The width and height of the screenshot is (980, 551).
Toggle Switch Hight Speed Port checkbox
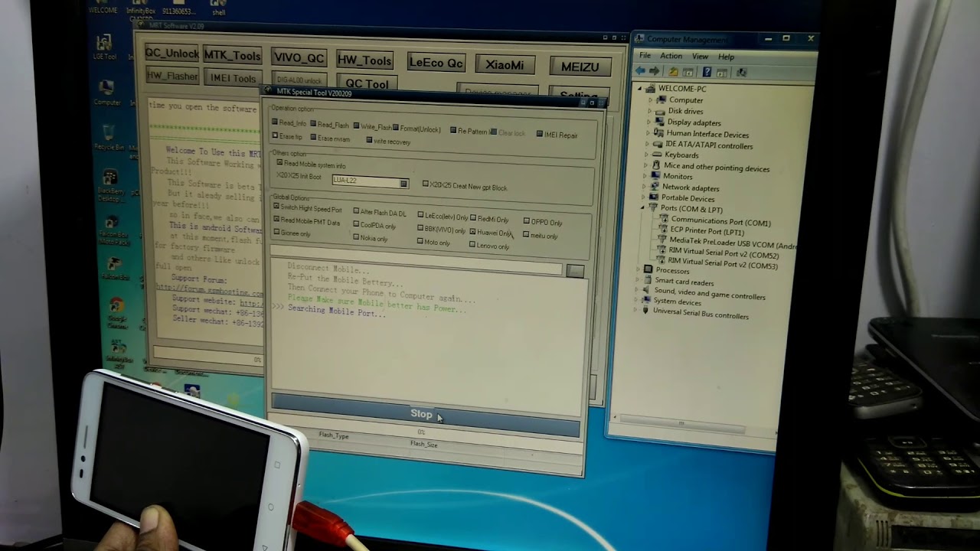[x=277, y=207]
